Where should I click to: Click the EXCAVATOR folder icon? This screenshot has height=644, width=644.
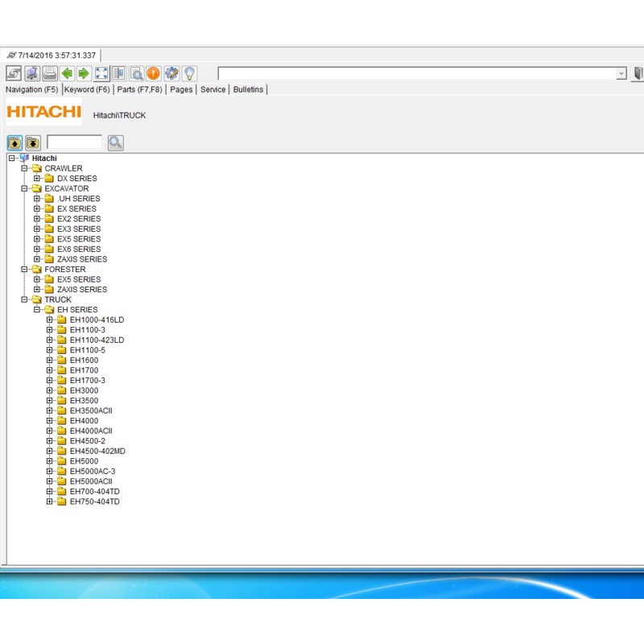click(37, 188)
